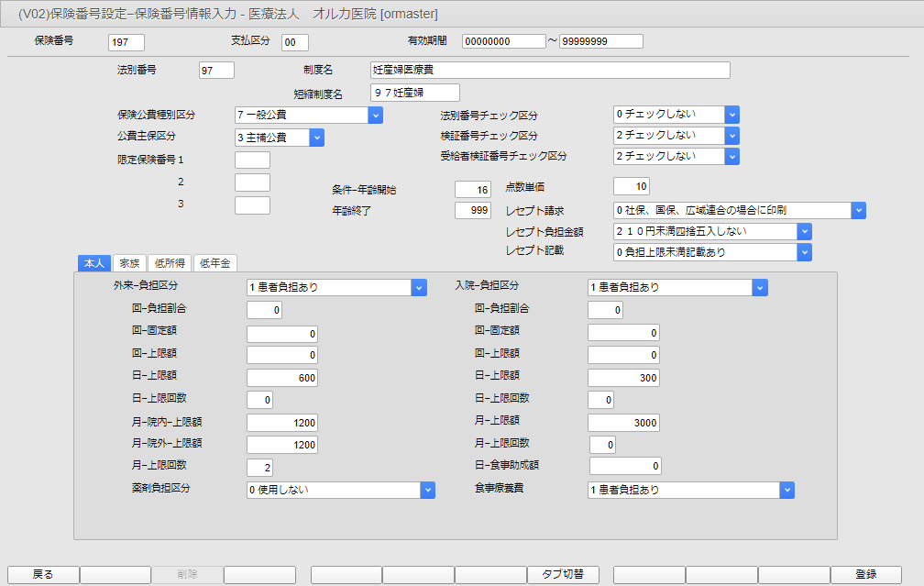Click the inpatient 月-上限額 field
Viewport: 924px width, 586px height.
pos(623,422)
